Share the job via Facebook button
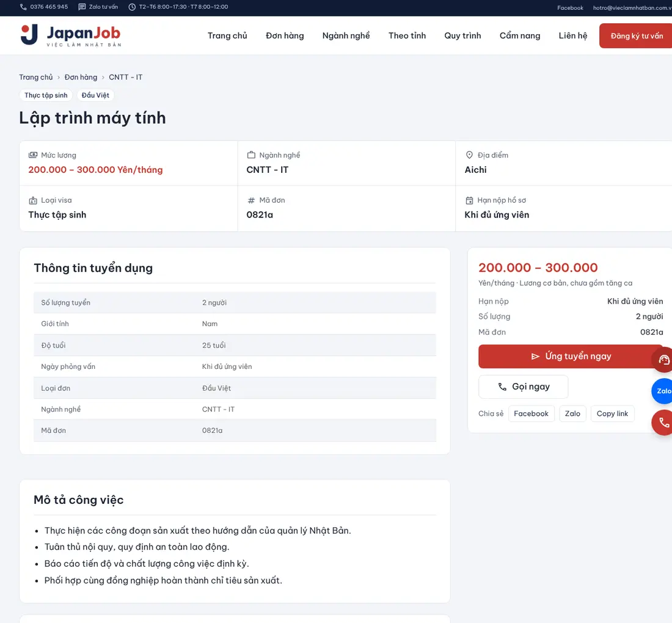The height and width of the screenshot is (623, 672). click(x=531, y=414)
